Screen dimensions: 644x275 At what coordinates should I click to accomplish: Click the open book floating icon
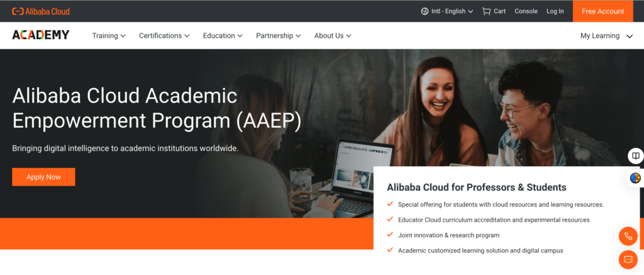[x=635, y=156]
